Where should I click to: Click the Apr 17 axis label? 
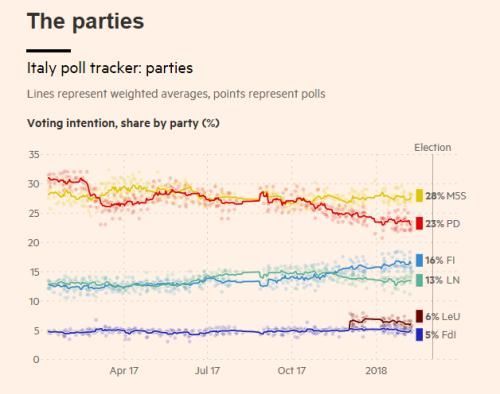pyautogui.click(x=124, y=371)
